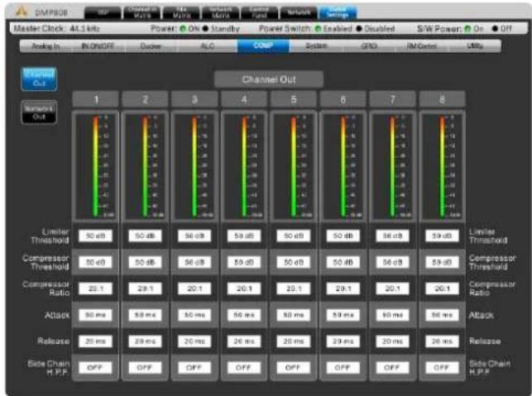Switch to the RM Control sub-tab

tap(422, 46)
